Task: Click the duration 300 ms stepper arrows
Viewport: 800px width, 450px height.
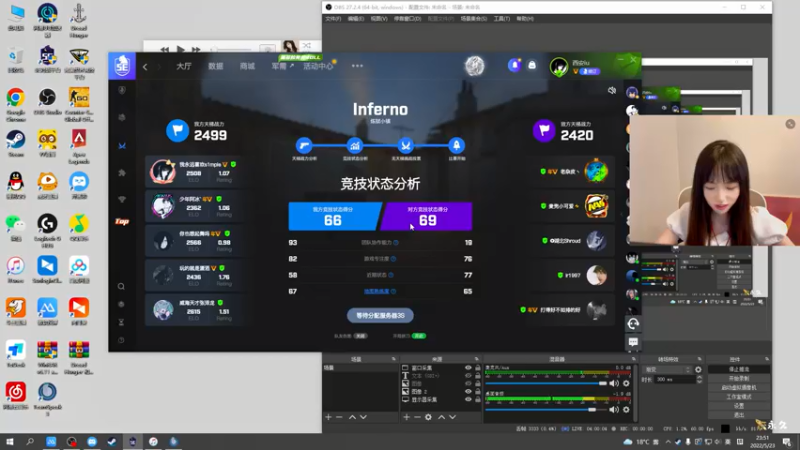Action: click(x=699, y=379)
